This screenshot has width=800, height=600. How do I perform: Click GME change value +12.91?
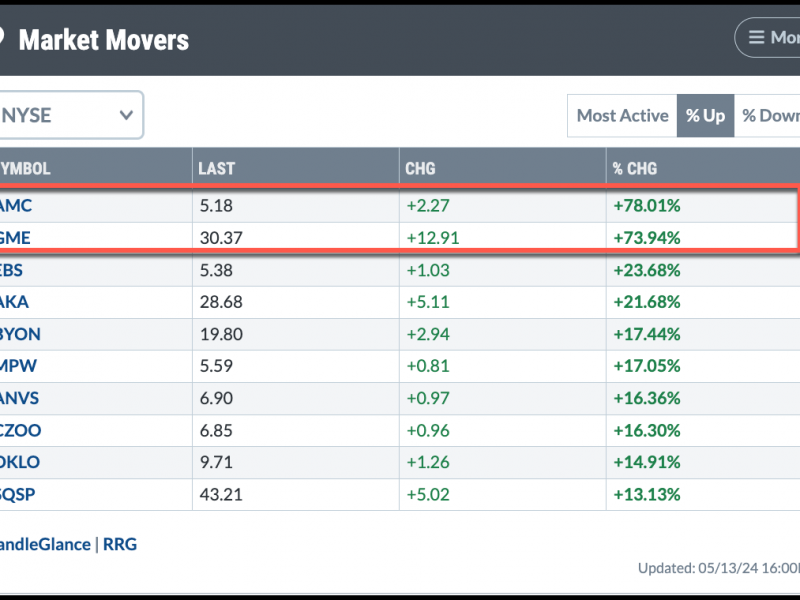point(433,238)
